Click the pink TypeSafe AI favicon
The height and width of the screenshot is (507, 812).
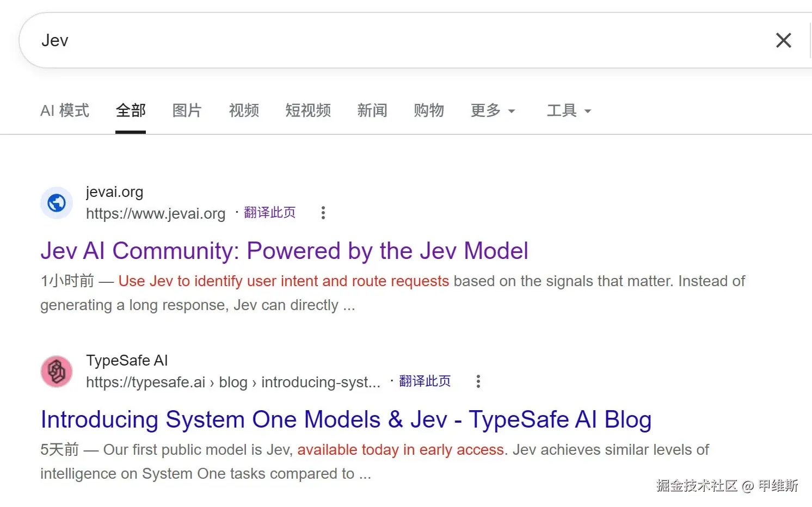(x=57, y=372)
